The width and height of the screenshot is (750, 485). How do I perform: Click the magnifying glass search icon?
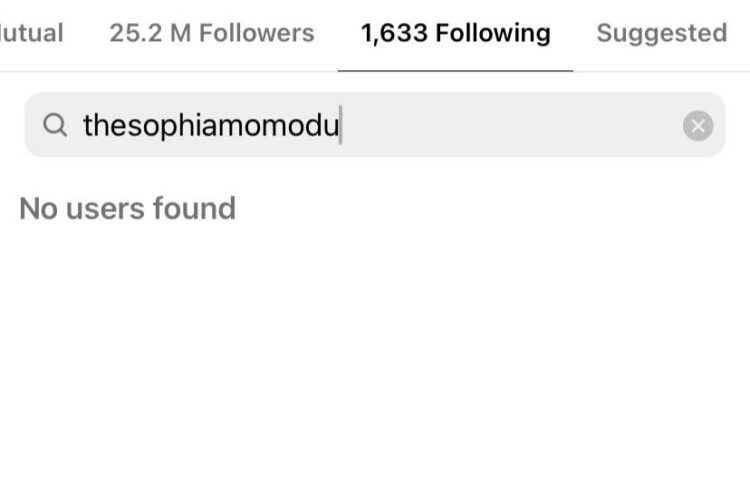(x=55, y=125)
